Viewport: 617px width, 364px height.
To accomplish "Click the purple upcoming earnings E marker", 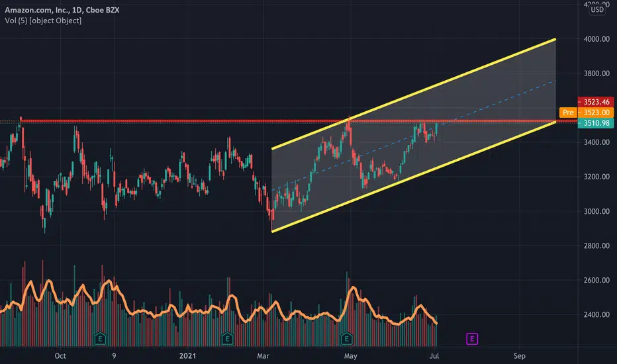I will pyautogui.click(x=472, y=338).
